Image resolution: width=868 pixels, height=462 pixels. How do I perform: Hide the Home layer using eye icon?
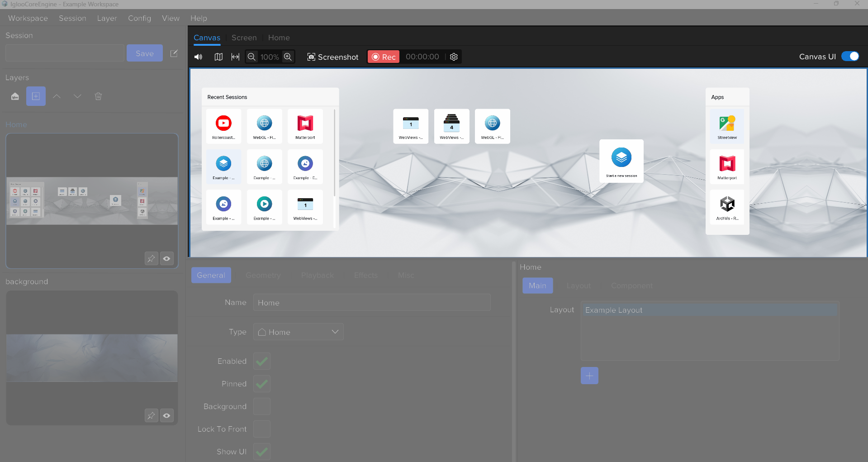point(167,259)
